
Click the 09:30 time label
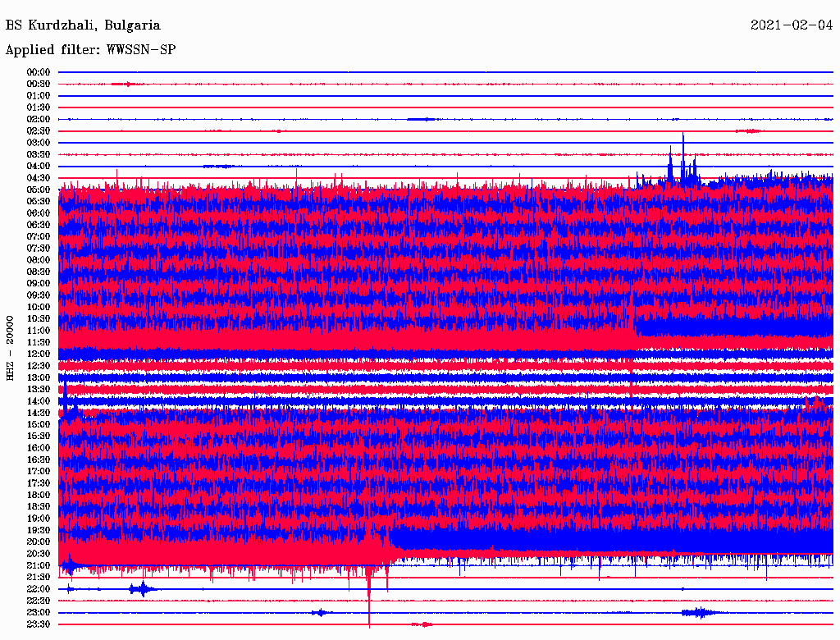pos(39,295)
